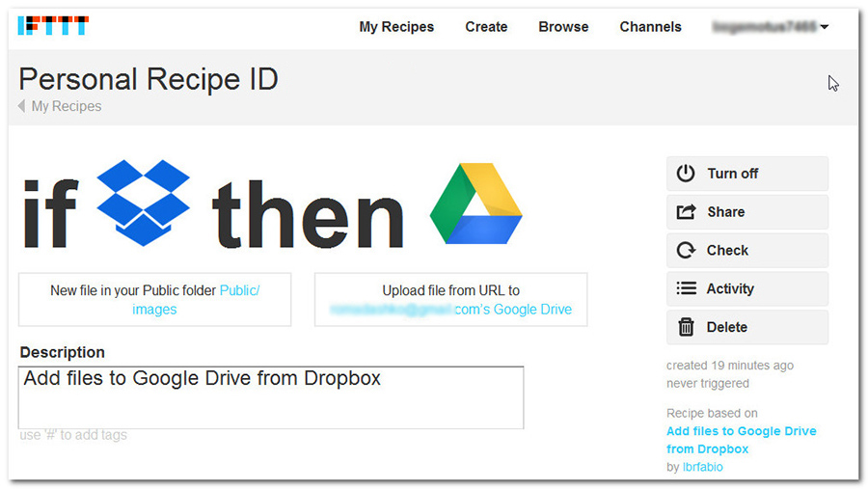Open the original 'Add files to Google Drive from Dropbox' recipe link
The height and width of the screenshot is (489, 868).
click(x=742, y=440)
